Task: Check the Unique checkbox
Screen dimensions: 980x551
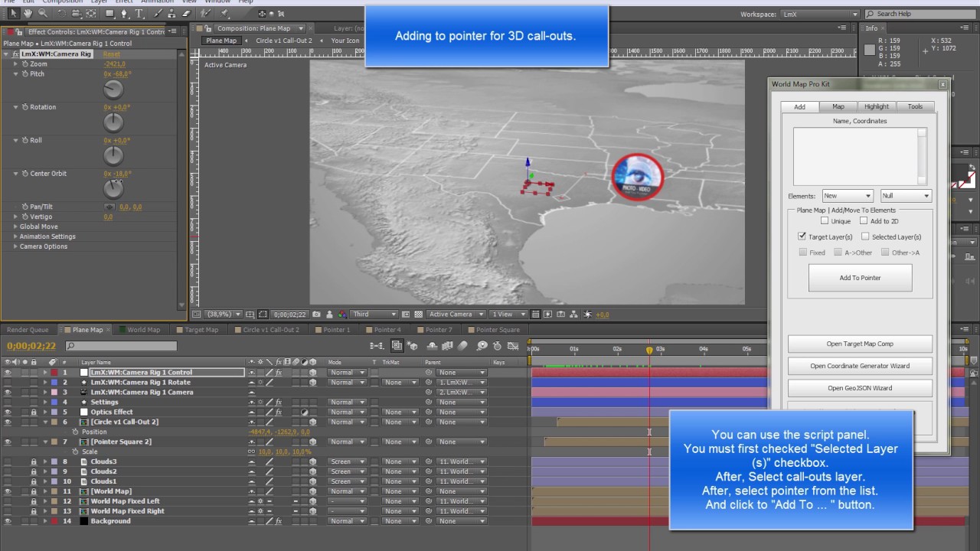Action: coord(825,221)
